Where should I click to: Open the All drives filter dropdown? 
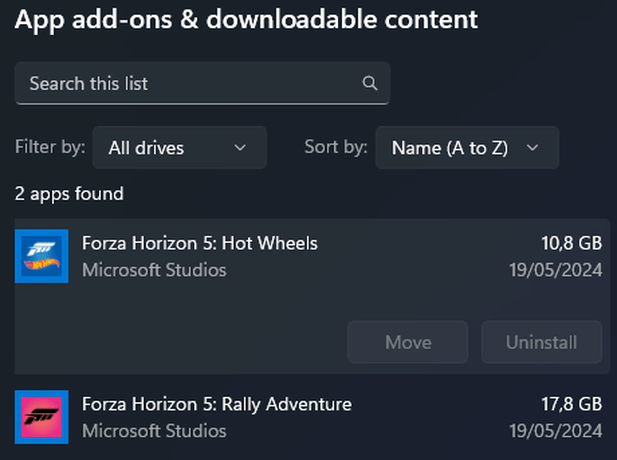pos(179,148)
